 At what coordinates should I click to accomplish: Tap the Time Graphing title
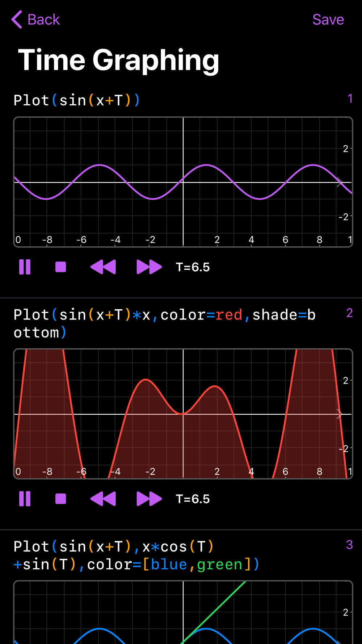pyautogui.click(x=119, y=60)
